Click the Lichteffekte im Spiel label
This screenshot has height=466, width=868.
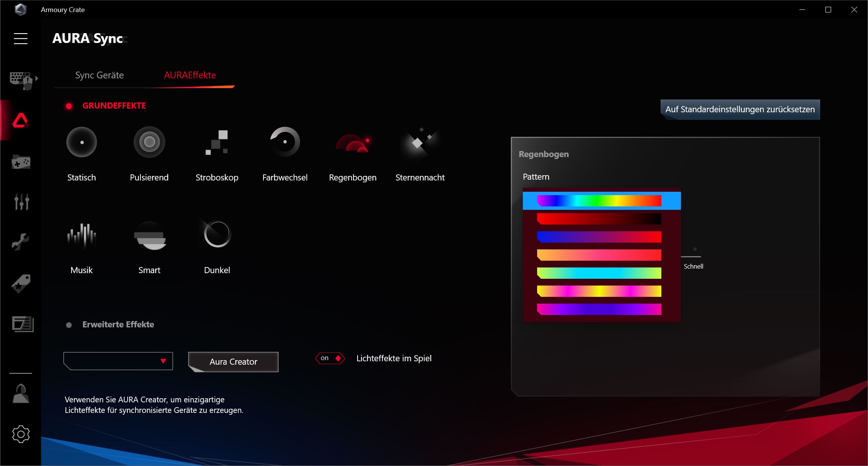[394, 358]
